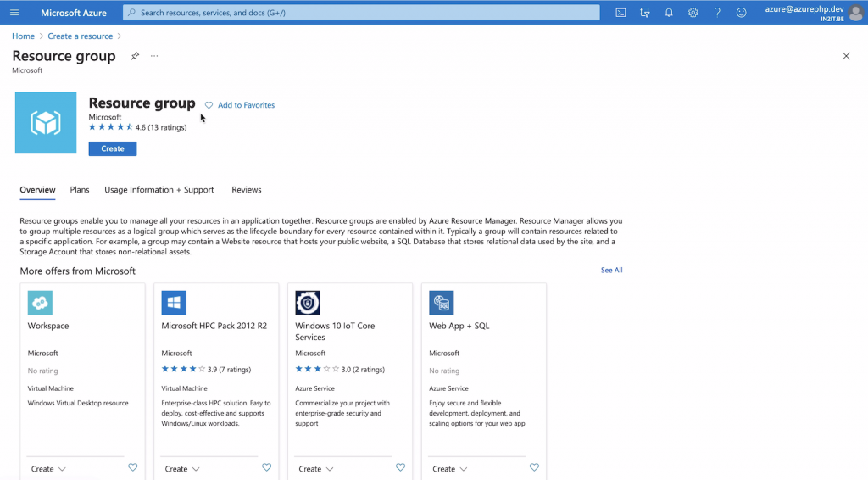Image resolution: width=868 pixels, height=480 pixels.
Task: Open the Reviews tab
Action: pos(247,190)
